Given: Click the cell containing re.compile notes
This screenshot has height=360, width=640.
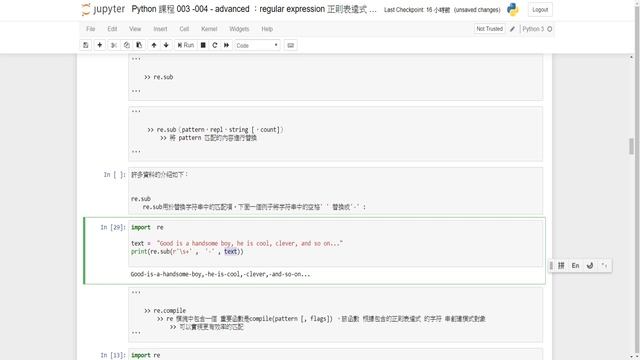Looking at the screenshot, I should click(336, 315).
